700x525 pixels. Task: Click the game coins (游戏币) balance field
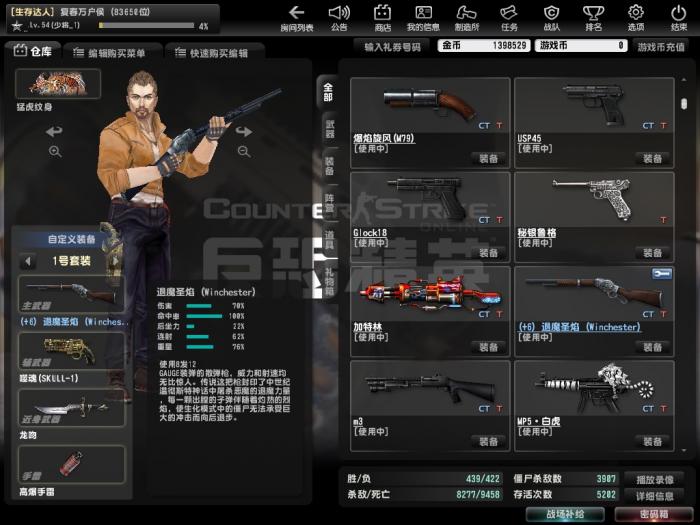581,46
